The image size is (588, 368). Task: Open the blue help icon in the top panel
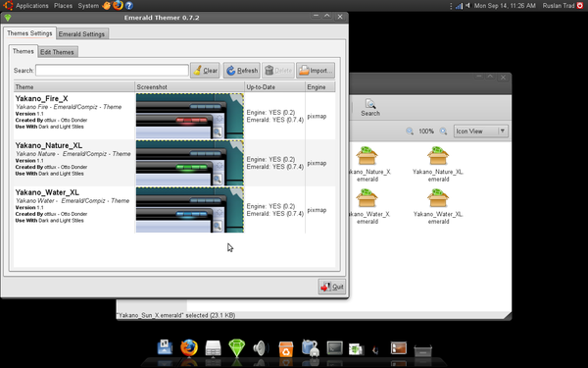[129, 6]
